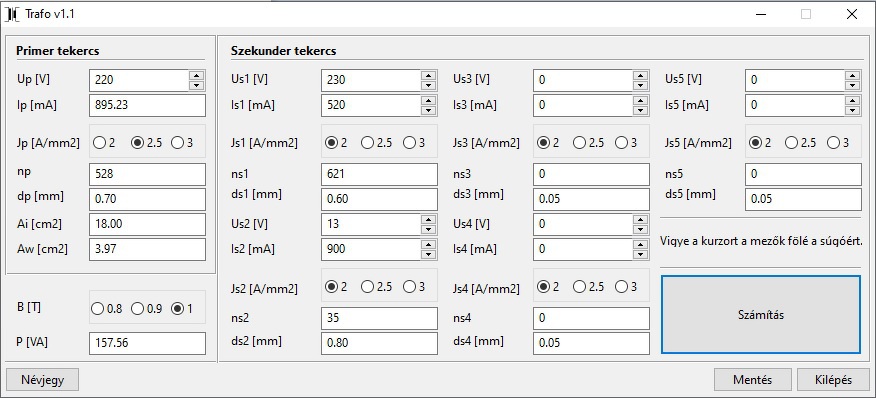Click the ns5 input field
The height and width of the screenshot is (398, 876).
click(803, 174)
